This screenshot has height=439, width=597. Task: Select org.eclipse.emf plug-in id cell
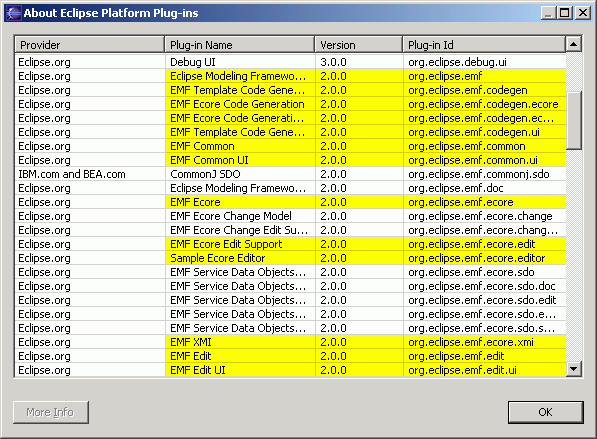(484, 76)
